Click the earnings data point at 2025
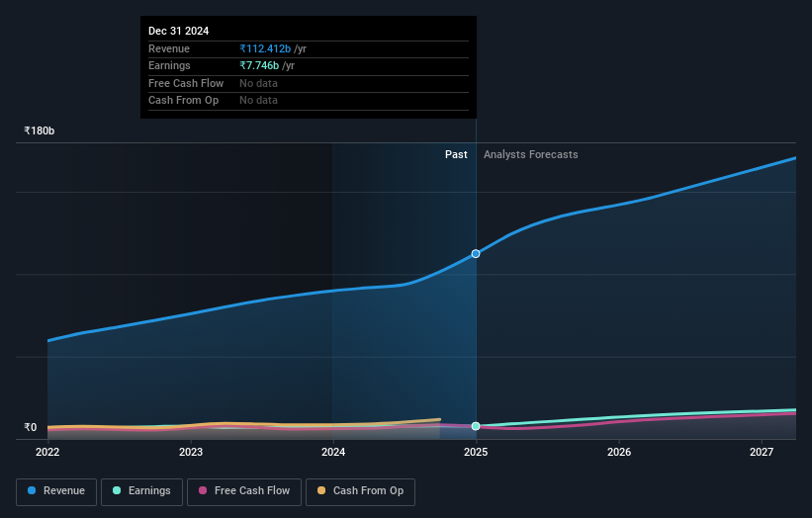Screen dimensions: 812x518 coord(476,426)
